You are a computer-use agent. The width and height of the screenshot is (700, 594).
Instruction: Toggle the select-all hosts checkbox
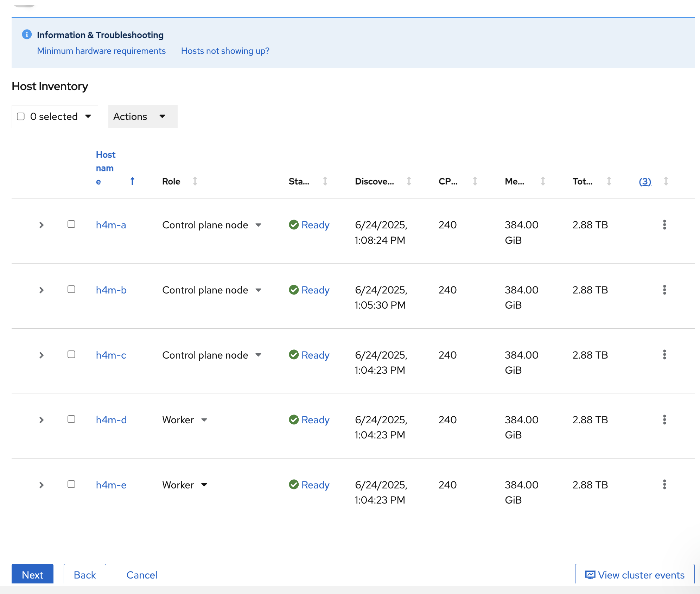pos(20,116)
